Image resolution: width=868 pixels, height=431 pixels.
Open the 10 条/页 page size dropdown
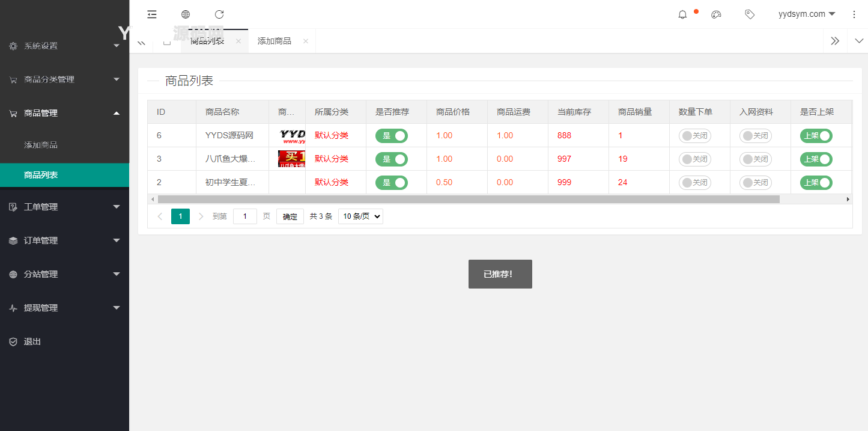pyautogui.click(x=360, y=216)
